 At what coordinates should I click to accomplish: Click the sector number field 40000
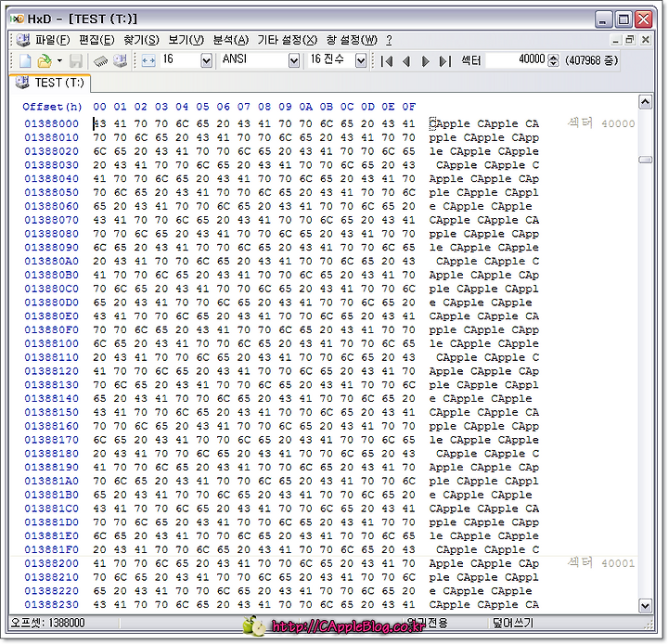pyautogui.click(x=516, y=60)
